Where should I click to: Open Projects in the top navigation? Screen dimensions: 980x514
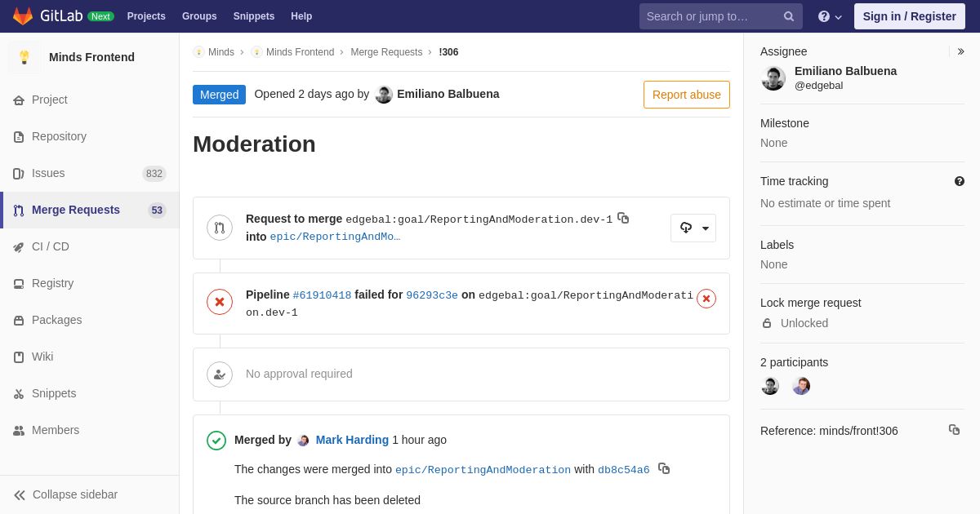coord(146,16)
